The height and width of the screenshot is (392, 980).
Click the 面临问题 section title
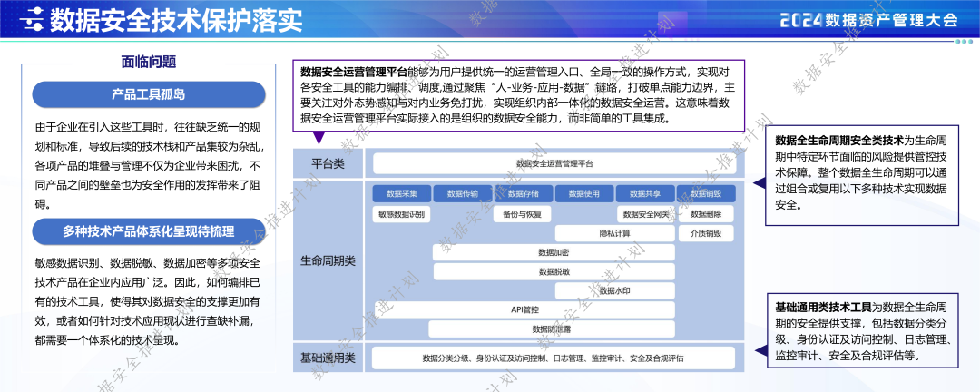tap(149, 62)
